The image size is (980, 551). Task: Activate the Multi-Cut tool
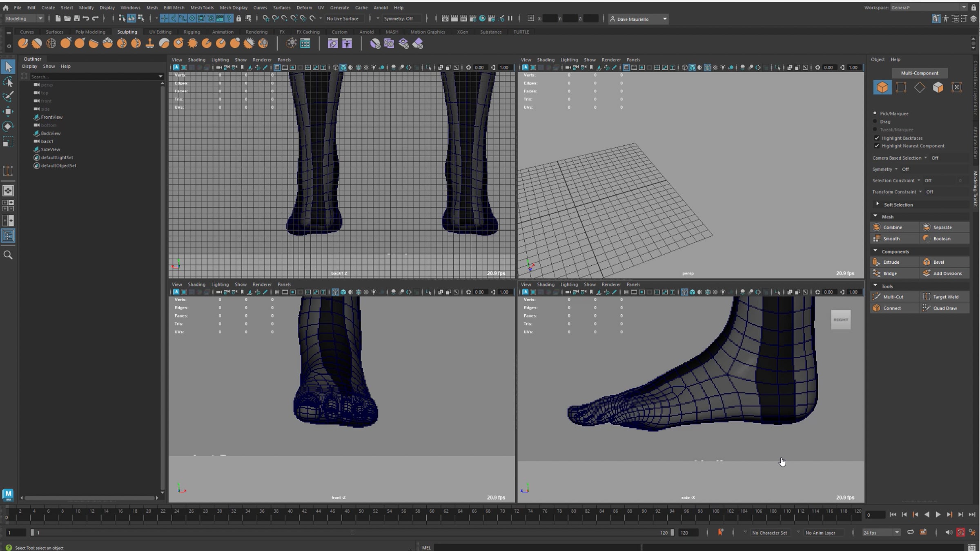(x=893, y=297)
